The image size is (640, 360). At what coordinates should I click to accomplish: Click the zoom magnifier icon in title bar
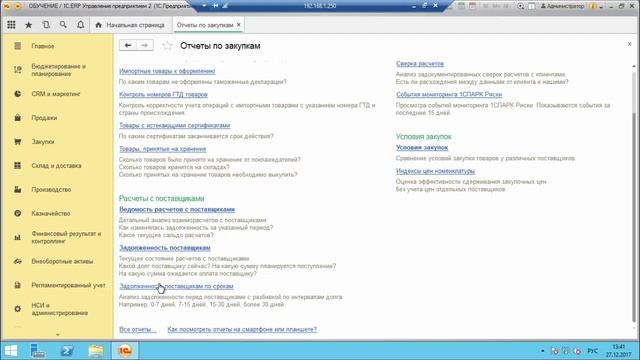520,6
